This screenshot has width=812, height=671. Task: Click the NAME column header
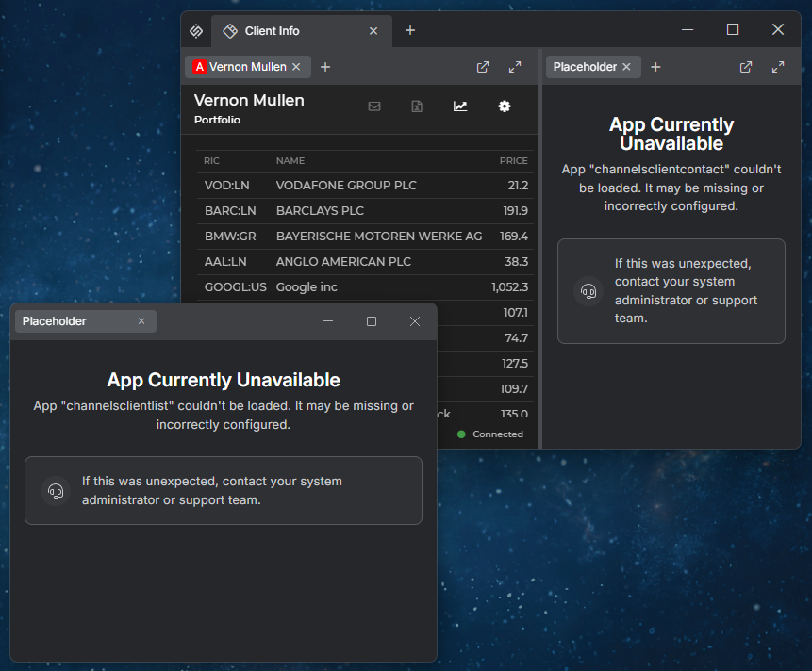[x=290, y=161]
